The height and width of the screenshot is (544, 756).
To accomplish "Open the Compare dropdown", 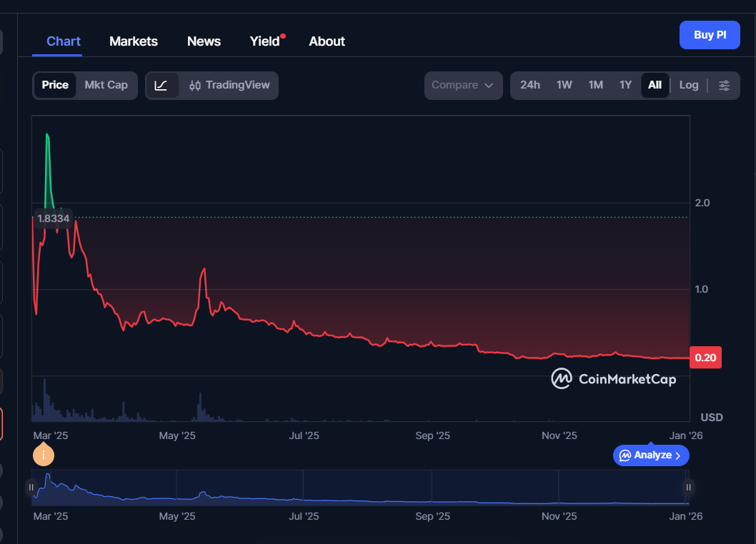I will (463, 85).
